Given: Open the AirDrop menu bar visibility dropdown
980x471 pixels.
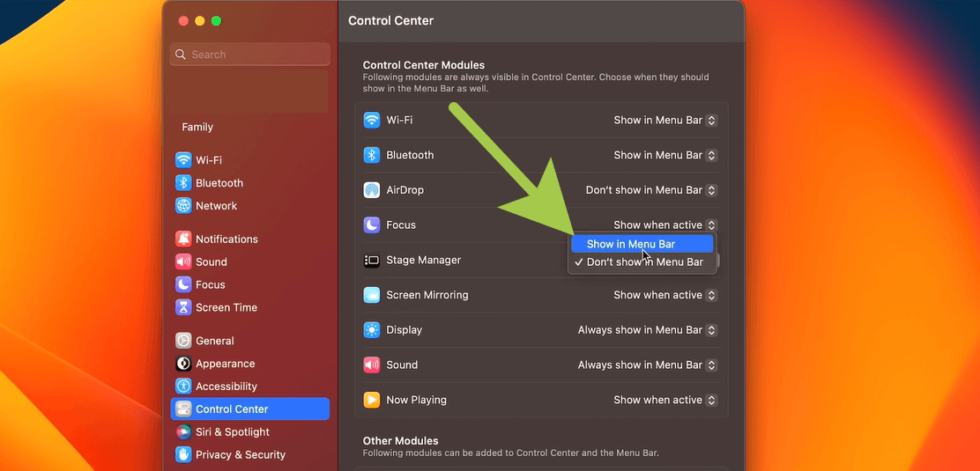Looking at the screenshot, I should 651,190.
